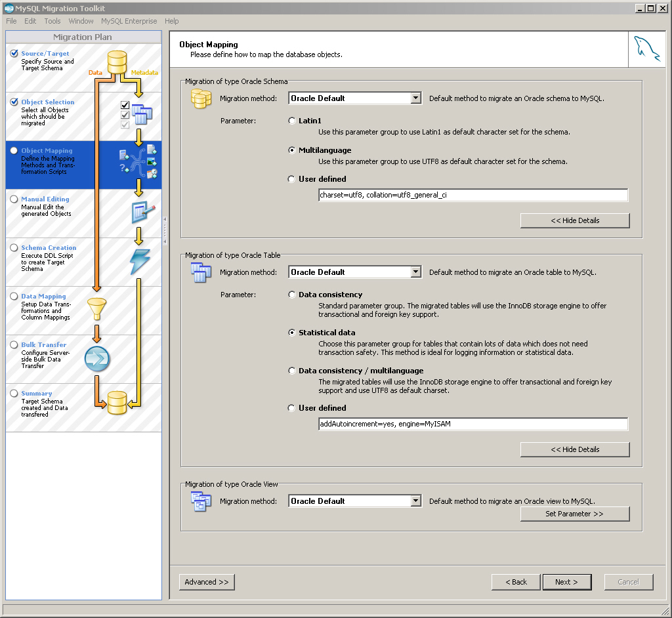This screenshot has height=618, width=672.
Task: Select User defined radio for Oracle Schema
Action: [x=292, y=179]
